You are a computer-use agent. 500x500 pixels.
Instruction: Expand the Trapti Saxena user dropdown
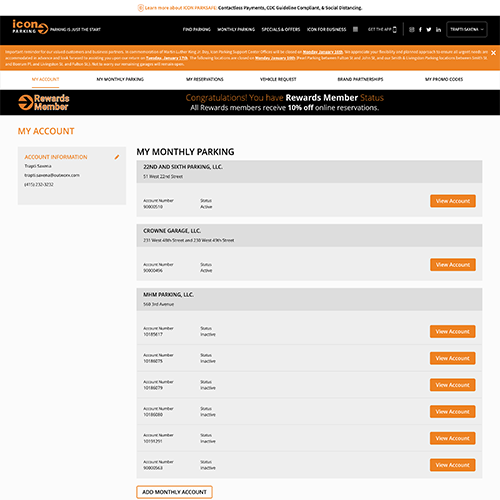point(467,29)
